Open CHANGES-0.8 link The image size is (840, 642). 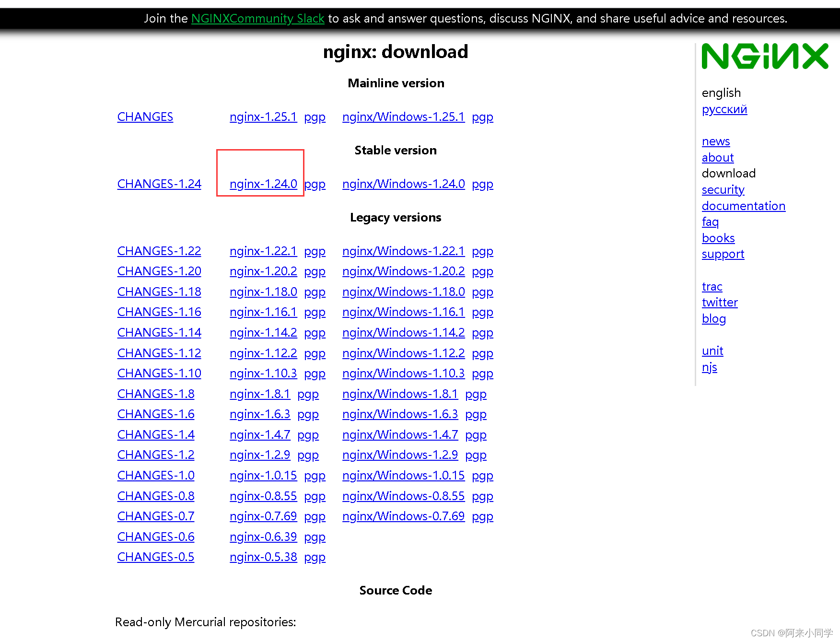coord(156,496)
